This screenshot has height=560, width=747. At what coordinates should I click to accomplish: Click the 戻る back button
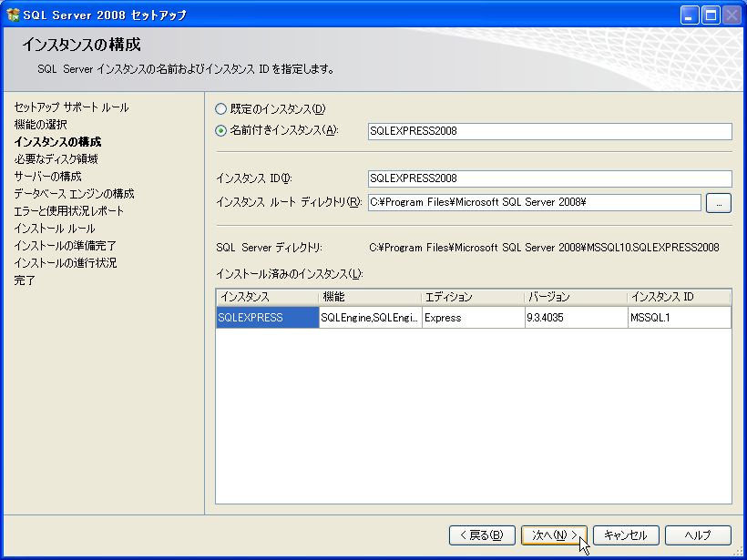pyautogui.click(x=482, y=535)
